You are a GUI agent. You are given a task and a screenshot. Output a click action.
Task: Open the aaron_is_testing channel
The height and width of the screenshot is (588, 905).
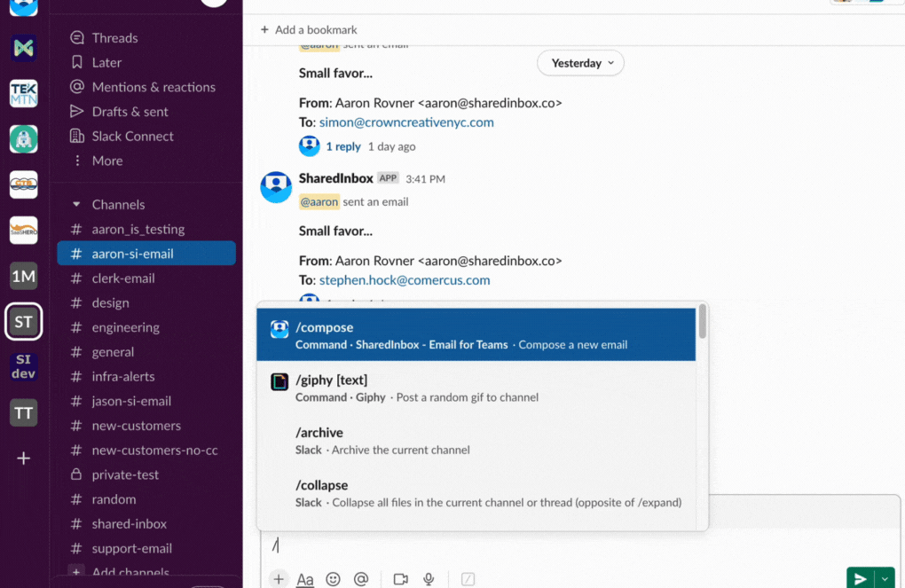pyautogui.click(x=146, y=229)
